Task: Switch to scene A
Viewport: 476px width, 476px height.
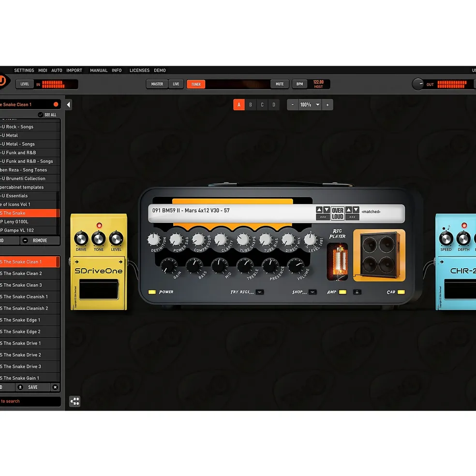Action: (x=239, y=105)
